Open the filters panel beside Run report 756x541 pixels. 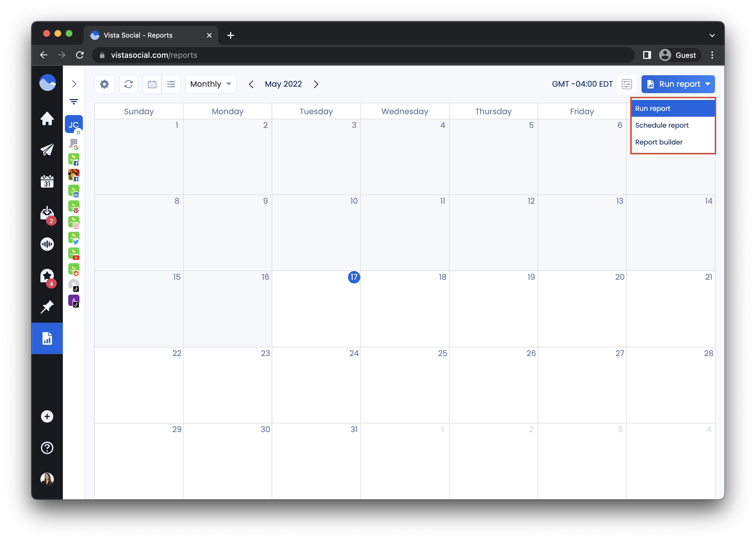tap(627, 84)
